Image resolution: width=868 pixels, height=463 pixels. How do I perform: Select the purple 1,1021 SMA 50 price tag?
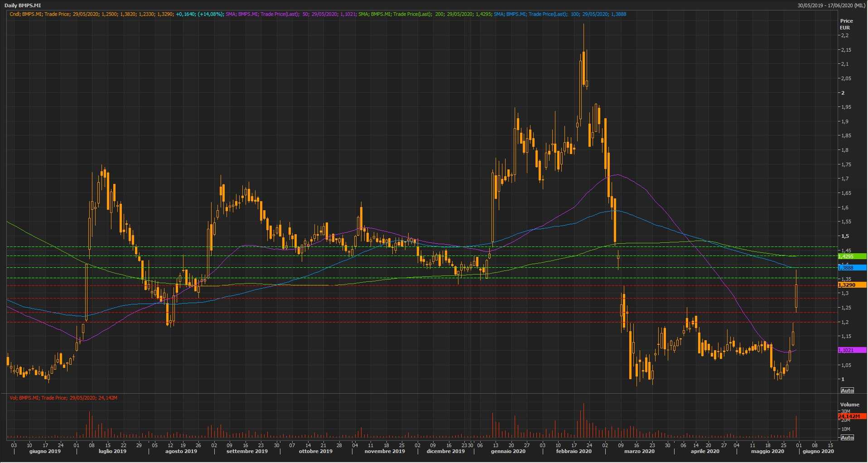tap(851, 350)
